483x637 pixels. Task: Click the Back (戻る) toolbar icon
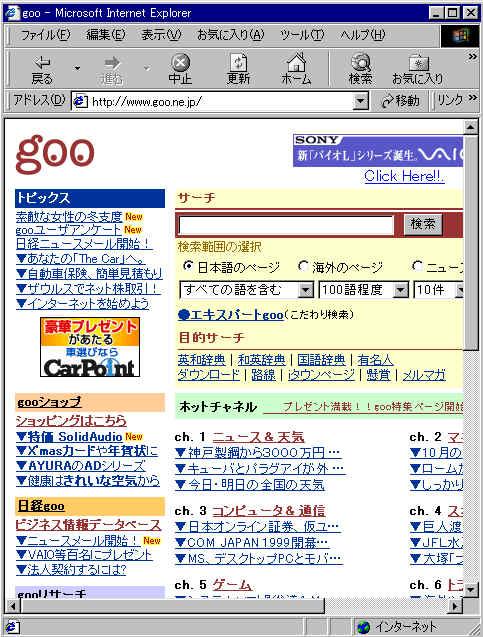pos(42,63)
